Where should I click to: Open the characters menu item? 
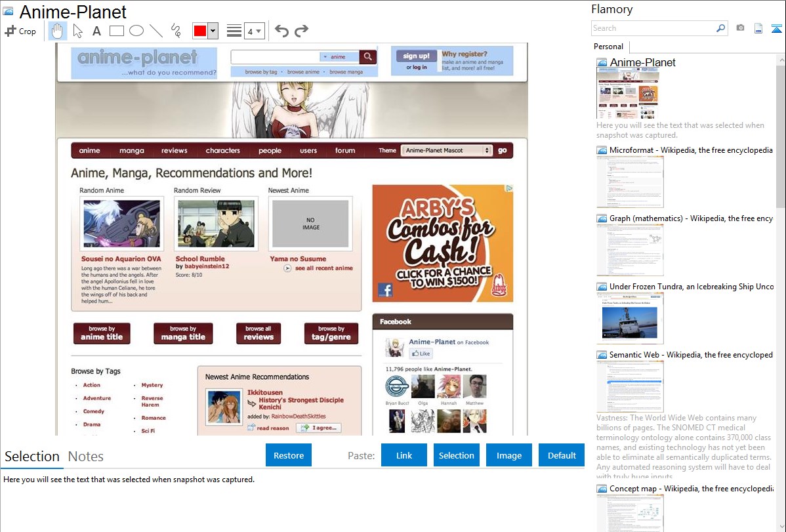(x=223, y=150)
